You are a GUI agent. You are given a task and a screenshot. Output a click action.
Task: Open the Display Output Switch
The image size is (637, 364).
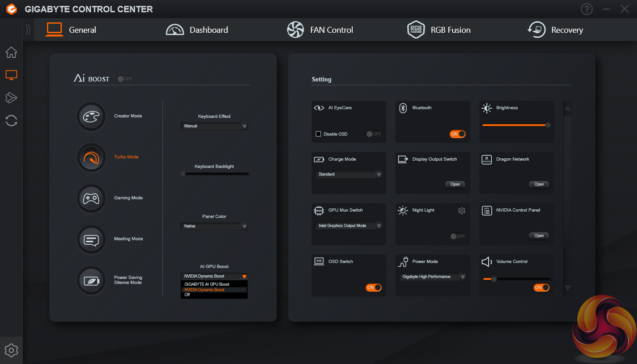coord(455,184)
